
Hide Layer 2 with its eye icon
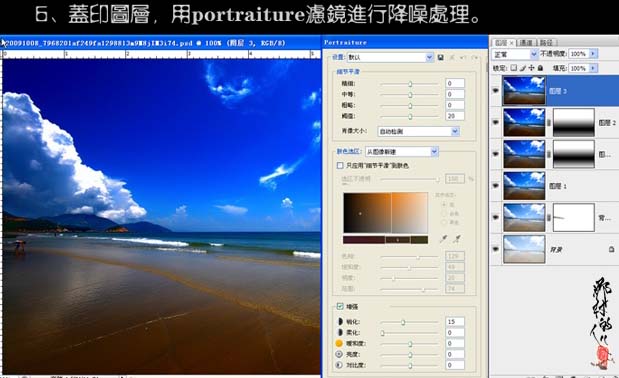(496, 123)
